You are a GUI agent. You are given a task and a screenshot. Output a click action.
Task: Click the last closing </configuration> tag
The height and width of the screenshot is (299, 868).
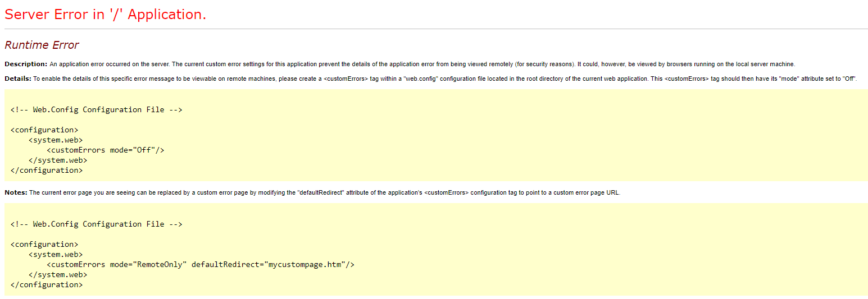click(x=47, y=284)
